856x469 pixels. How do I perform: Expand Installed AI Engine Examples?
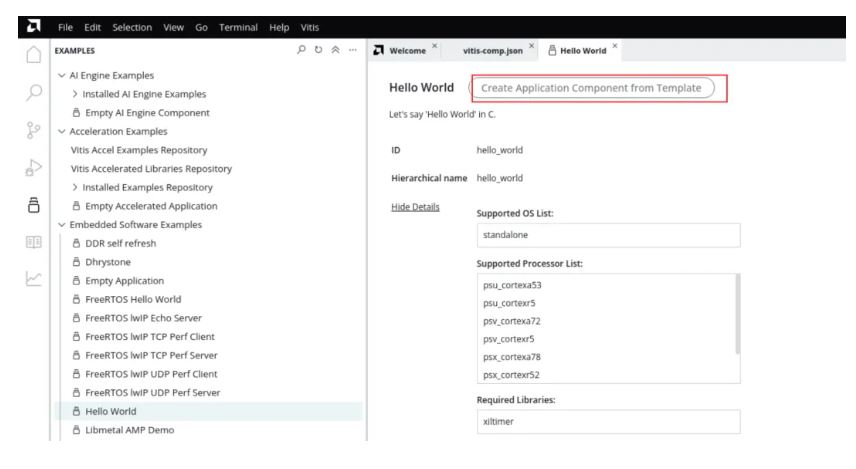(x=76, y=94)
